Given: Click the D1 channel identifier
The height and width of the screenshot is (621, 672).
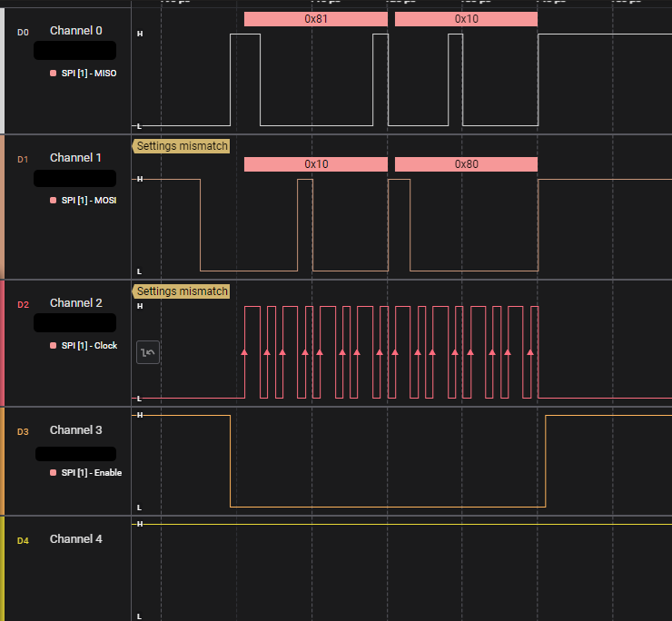Looking at the screenshot, I should click(23, 160).
